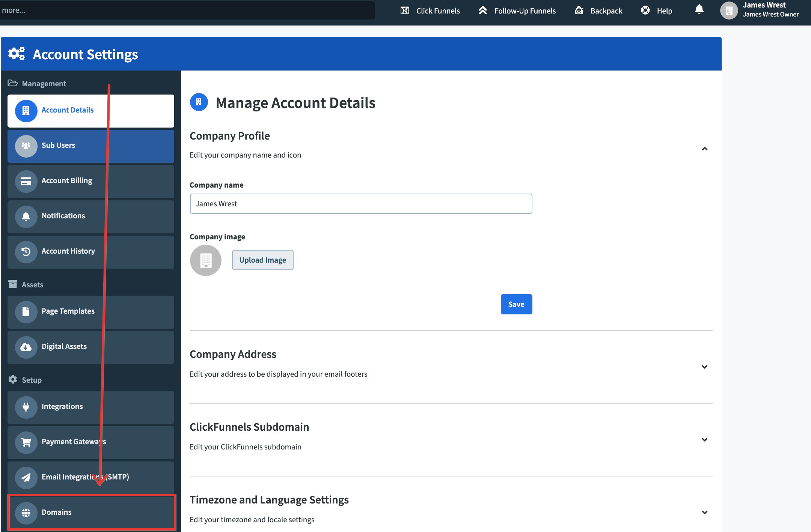The width and height of the screenshot is (811, 532).
Task: Click the Setup gear icon
Action: [13, 380]
